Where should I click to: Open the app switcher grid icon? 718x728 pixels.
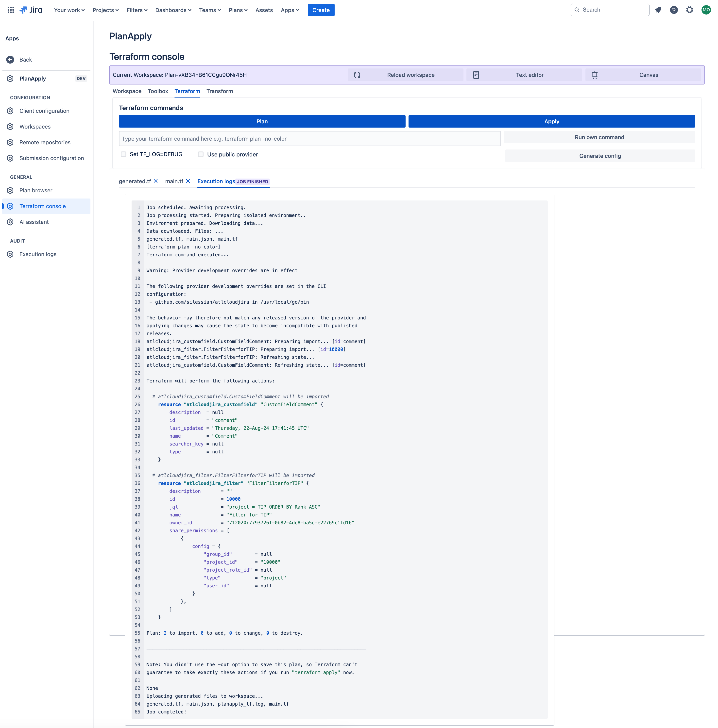click(x=11, y=10)
